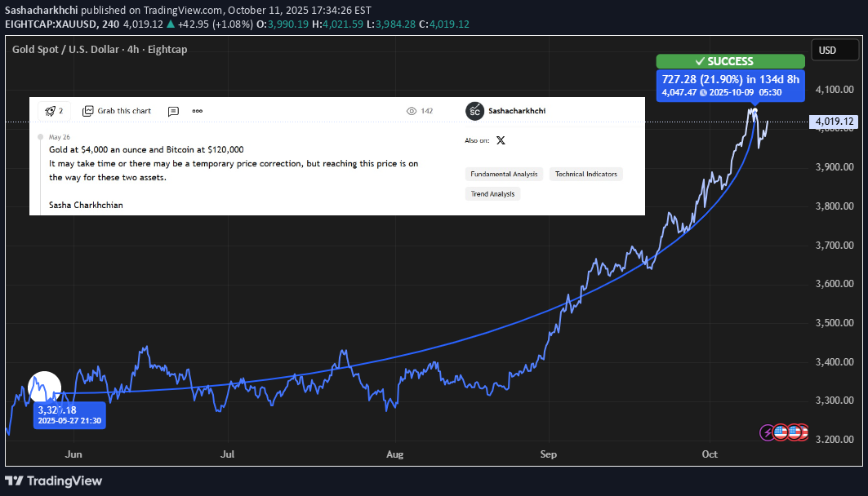Click the Grab this chart button

(x=117, y=111)
